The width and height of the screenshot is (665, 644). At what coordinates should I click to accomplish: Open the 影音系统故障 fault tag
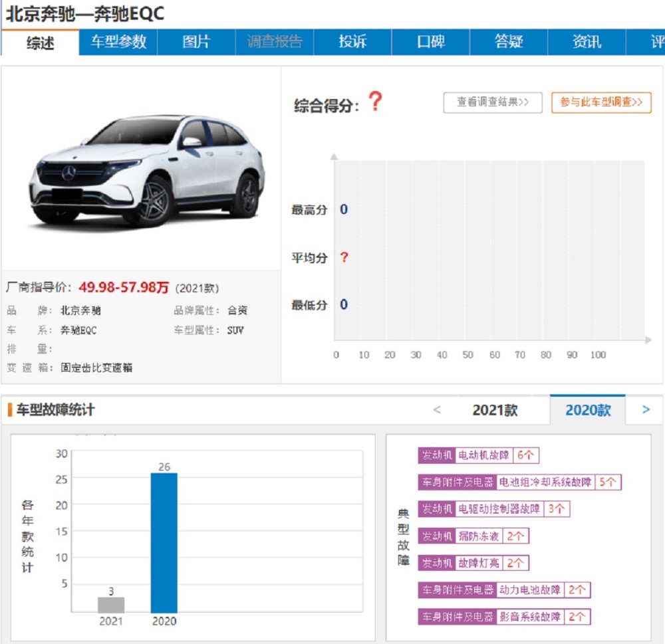click(x=504, y=617)
